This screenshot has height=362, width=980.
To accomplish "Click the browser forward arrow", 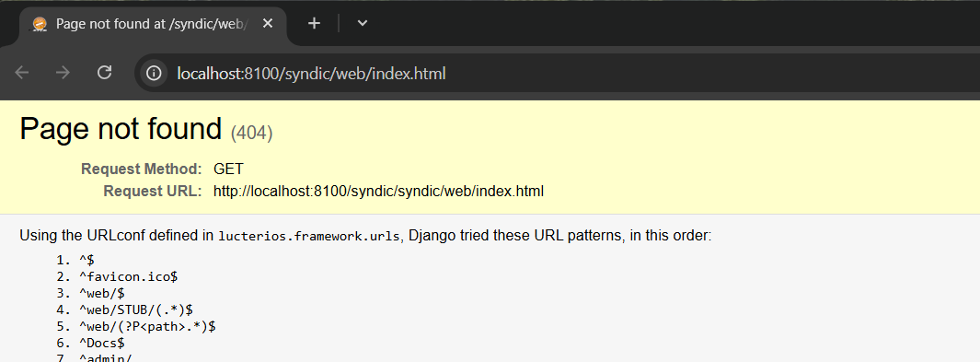I will pos(63,73).
